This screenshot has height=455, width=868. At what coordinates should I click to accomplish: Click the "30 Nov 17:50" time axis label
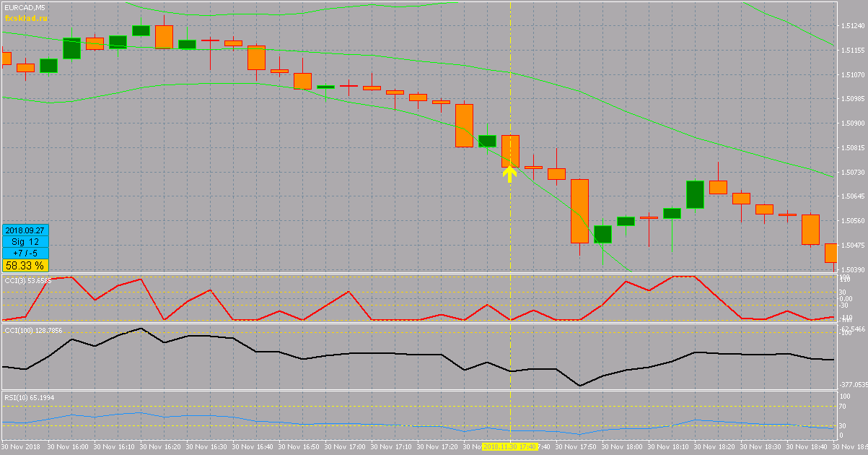(x=576, y=448)
